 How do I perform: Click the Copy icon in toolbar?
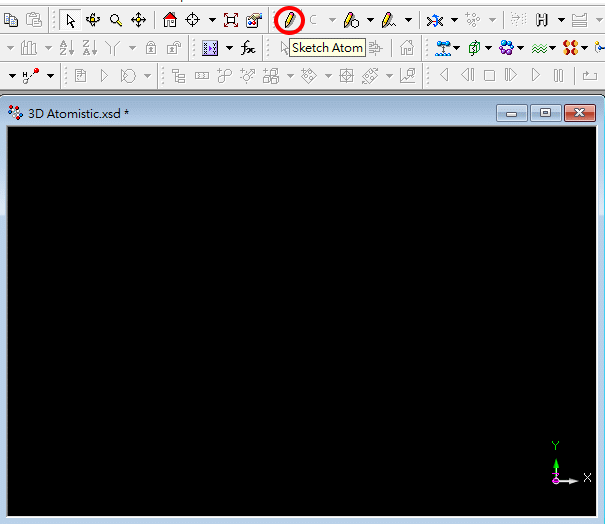[x=12, y=20]
